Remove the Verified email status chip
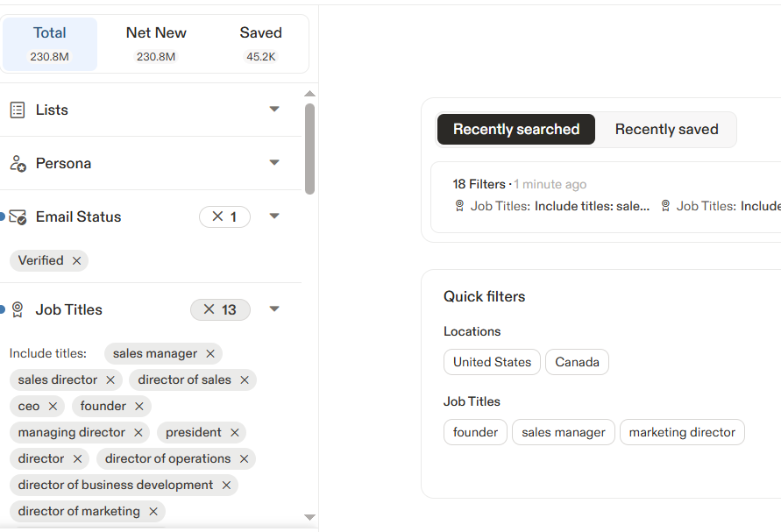The width and height of the screenshot is (781, 532). (x=76, y=261)
